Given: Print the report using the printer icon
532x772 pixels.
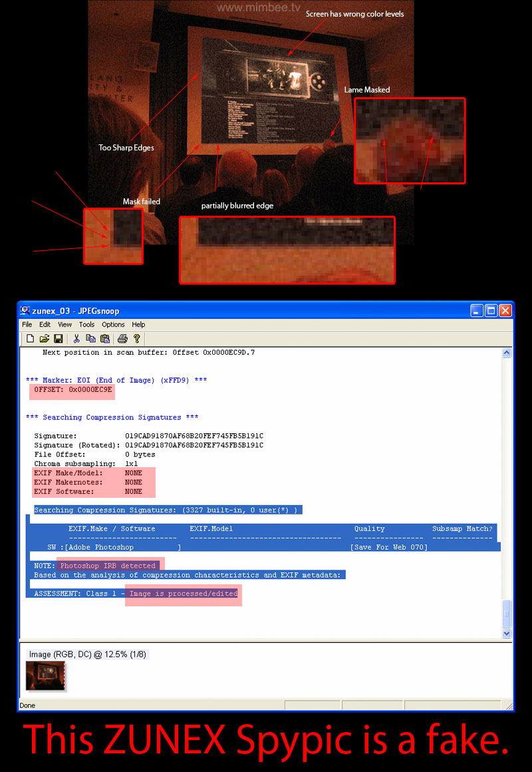Looking at the screenshot, I should (122, 339).
